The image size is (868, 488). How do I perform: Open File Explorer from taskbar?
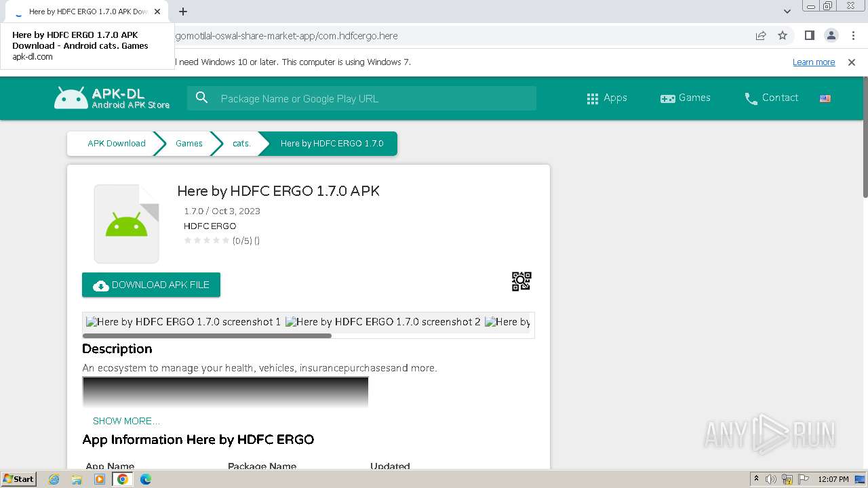point(77,479)
